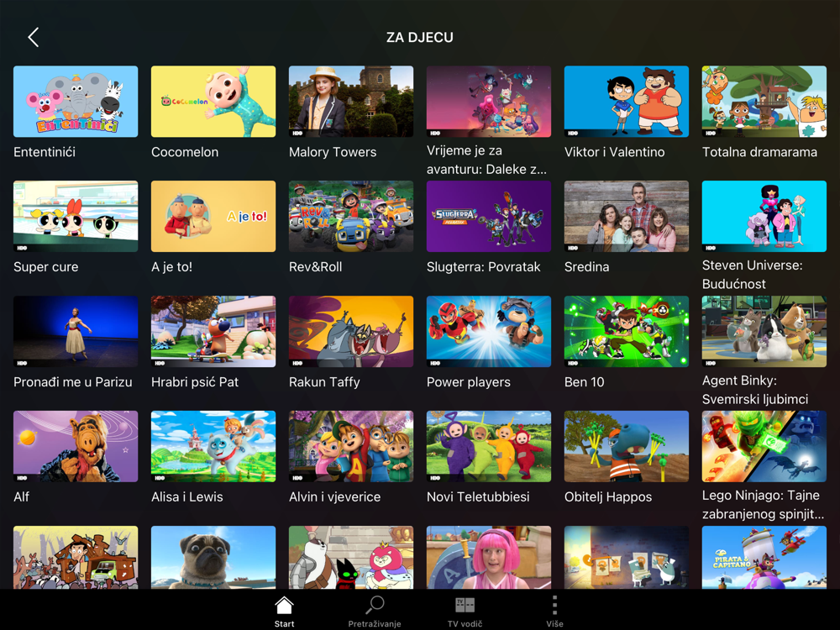Open search via the magnifier icon
The height and width of the screenshot is (630, 840).
tap(375, 606)
